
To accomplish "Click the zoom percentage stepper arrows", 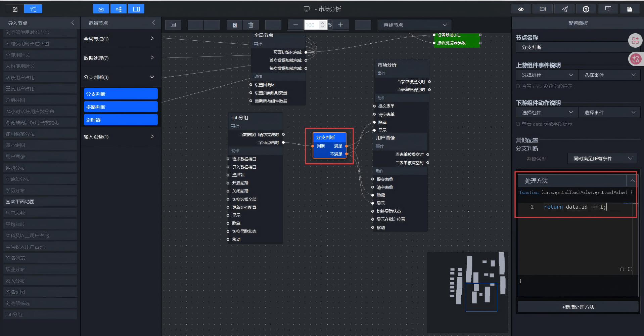I will (323, 25).
